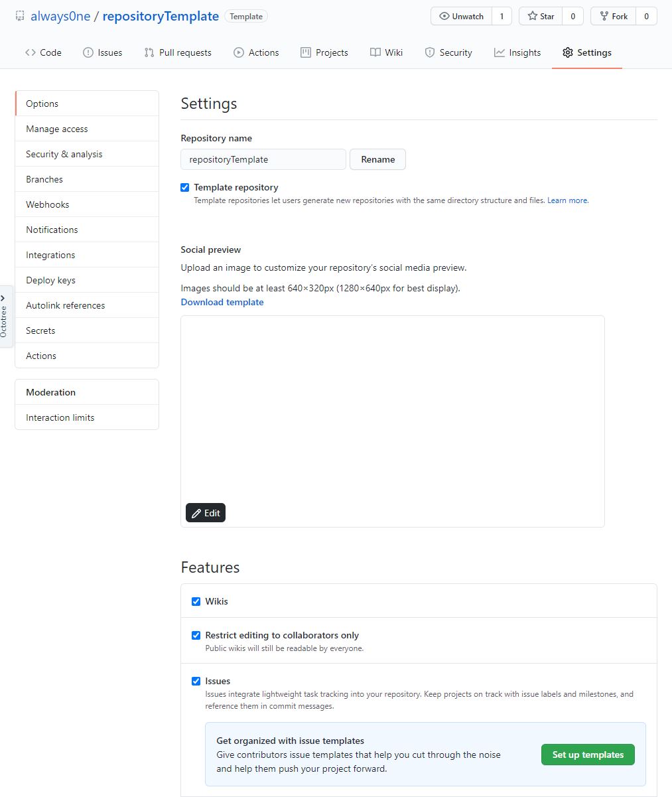
Task: Go to the Pull requests tab
Action: tap(178, 52)
